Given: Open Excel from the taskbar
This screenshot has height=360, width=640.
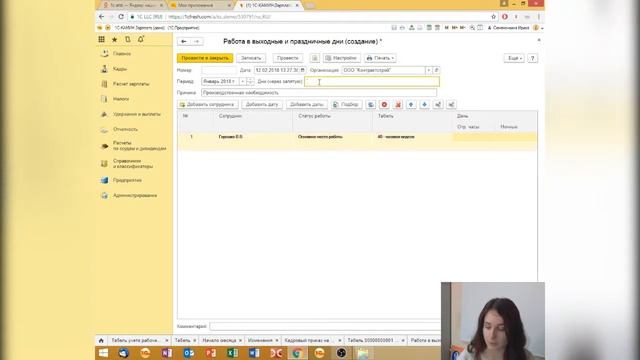Looking at the screenshot, I should [x=232, y=353].
